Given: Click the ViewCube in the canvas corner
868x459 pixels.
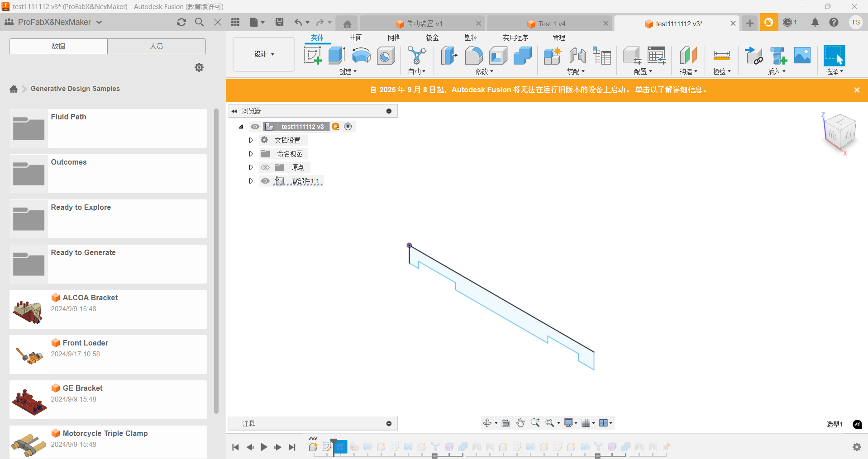Looking at the screenshot, I should click(x=840, y=132).
